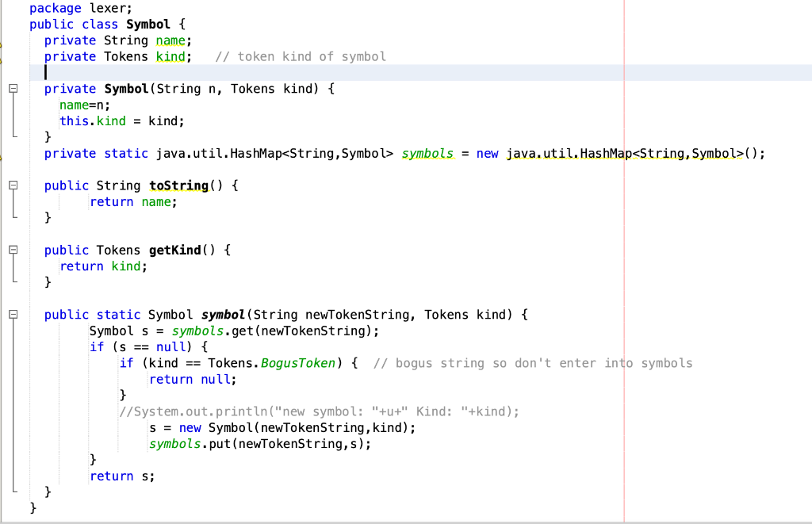Click the 'return null;' statement
The width and height of the screenshot is (812, 524).
pyautogui.click(x=193, y=380)
